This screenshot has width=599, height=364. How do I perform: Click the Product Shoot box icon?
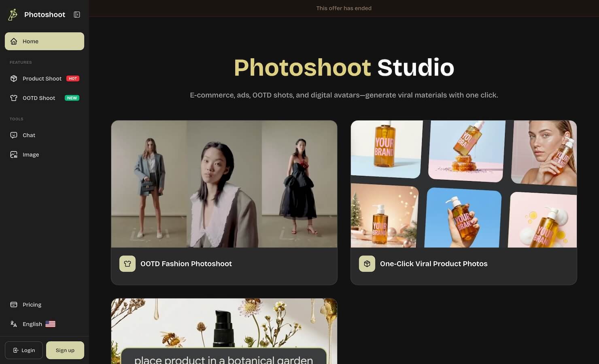(14, 78)
